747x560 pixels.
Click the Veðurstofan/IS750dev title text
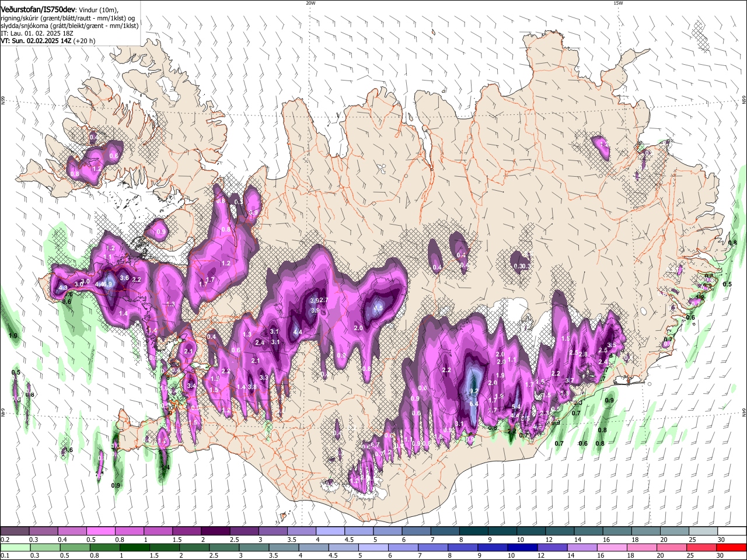(x=38, y=9)
